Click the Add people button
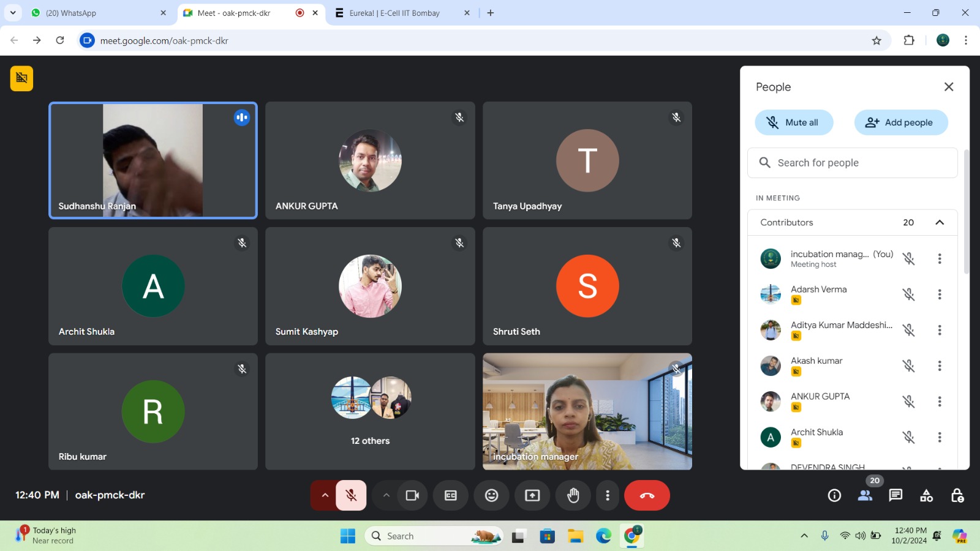980x551 pixels. (x=900, y=122)
